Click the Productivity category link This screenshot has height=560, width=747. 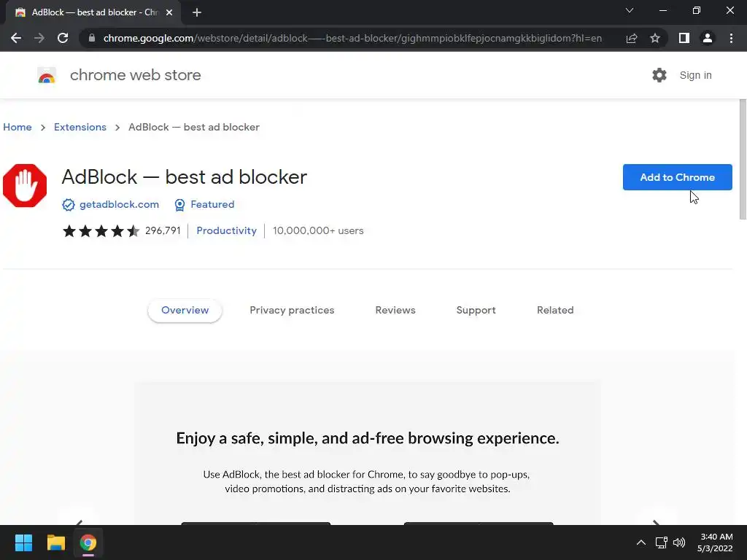pos(226,230)
